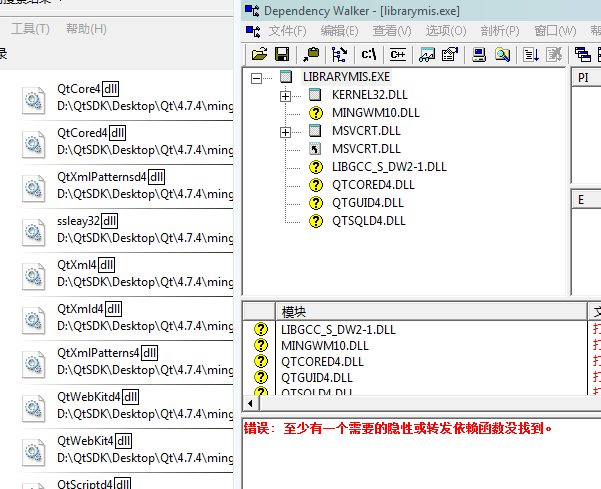The width and height of the screenshot is (601, 489).
Task: Select the QtWebKitd4.dll search result
Action: (127, 407)
